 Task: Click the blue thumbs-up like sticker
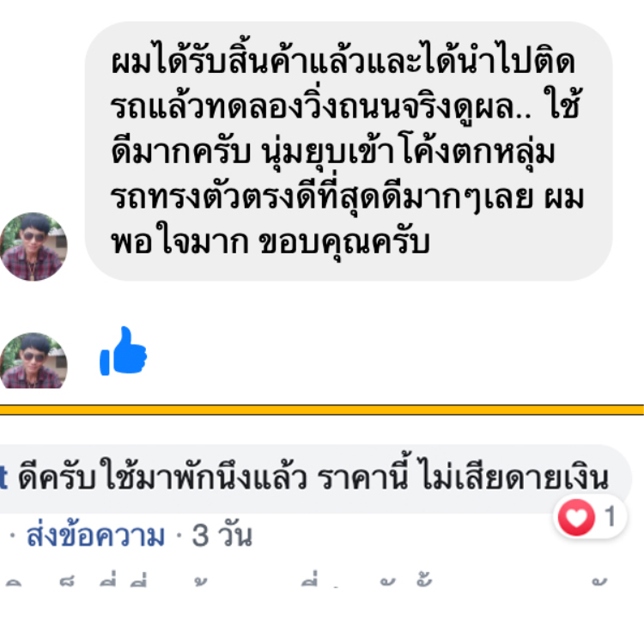[x=123, y=350]
